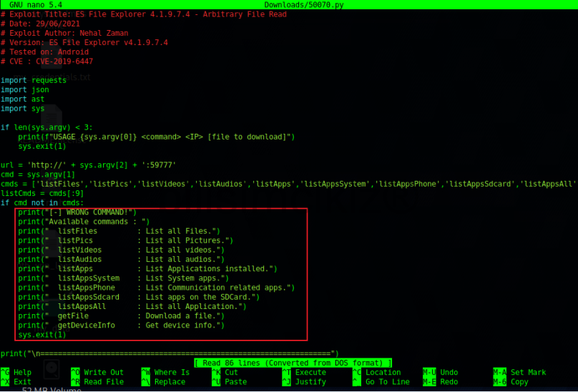Screen dimensions: 578x392
Task: Click the cmds list definition line
Action: [288, 184]
